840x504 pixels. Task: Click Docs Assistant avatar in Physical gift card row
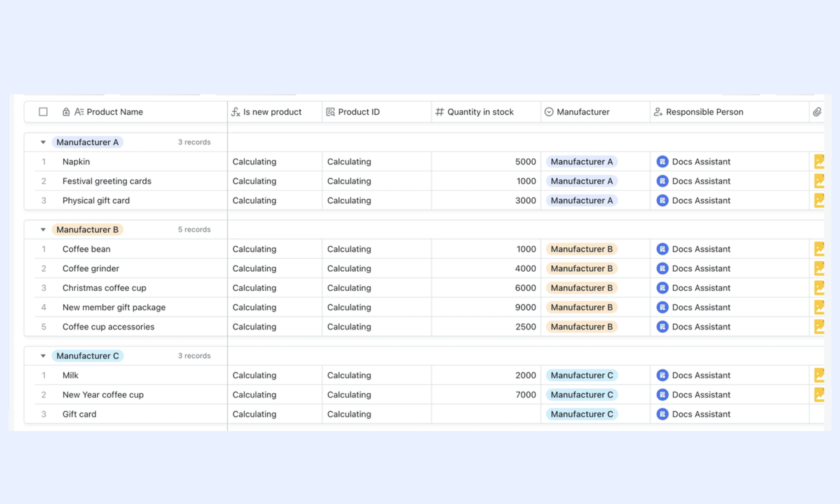(662, 200)
